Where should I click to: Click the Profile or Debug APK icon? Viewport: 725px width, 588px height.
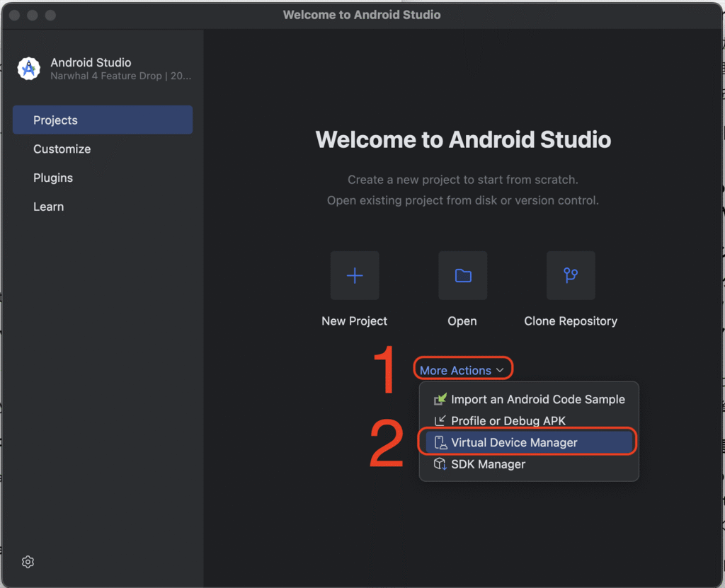click(x=440, y=421)
